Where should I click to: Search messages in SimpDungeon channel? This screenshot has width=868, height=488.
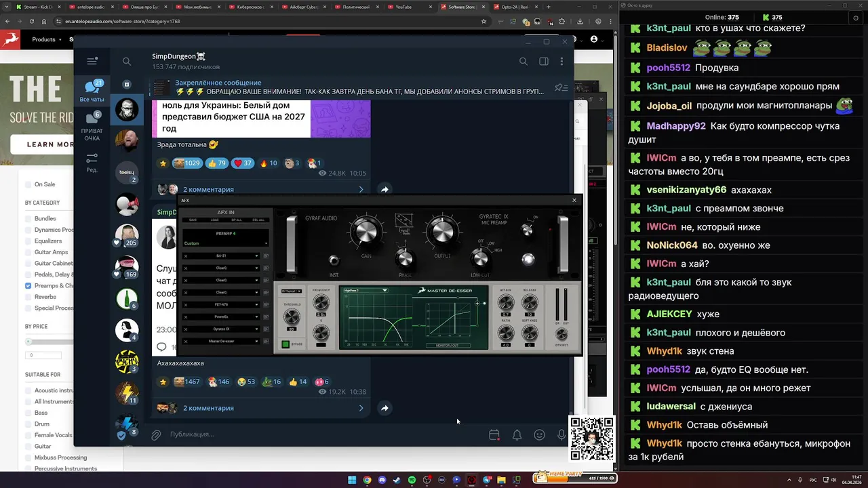pos(523,61)
